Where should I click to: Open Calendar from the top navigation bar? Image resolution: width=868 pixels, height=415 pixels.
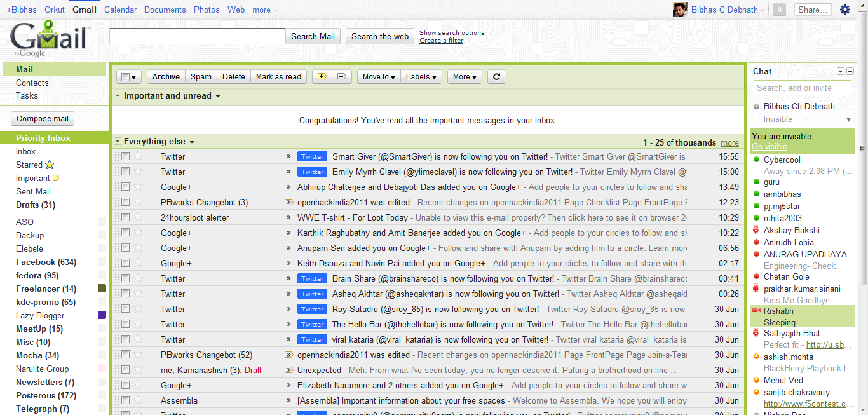[x=120, y=10]
